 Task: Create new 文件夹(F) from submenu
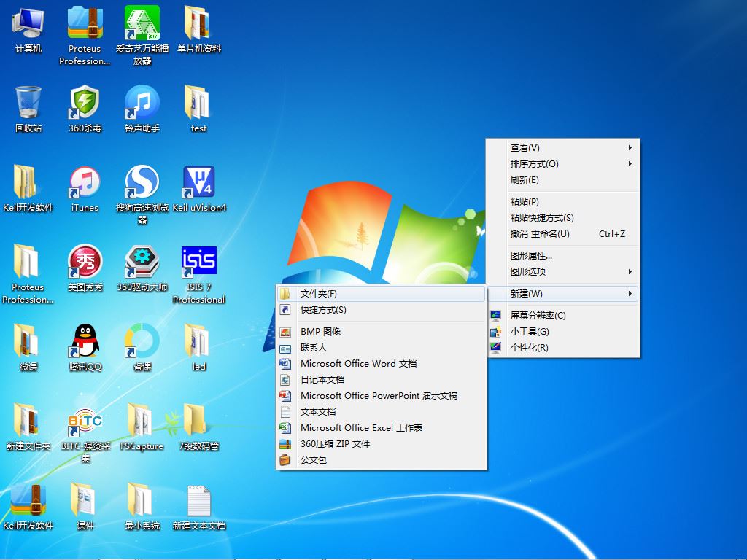tap(381, 293)
